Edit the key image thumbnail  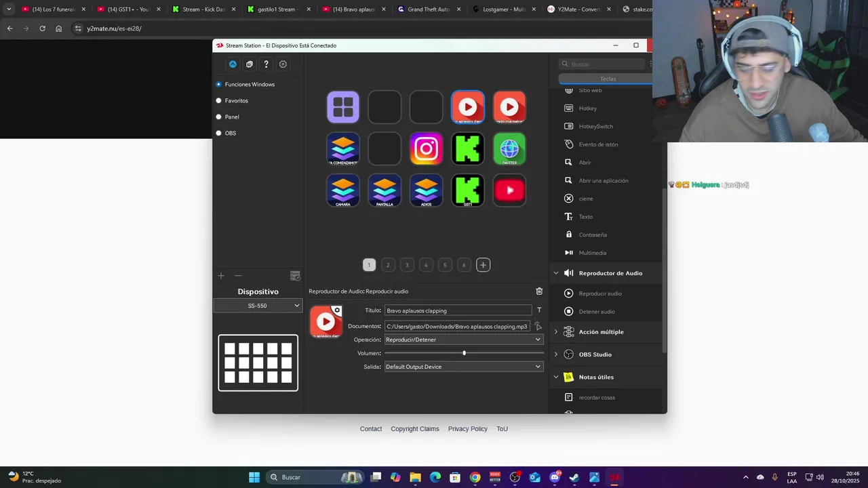tap(326, 322)
